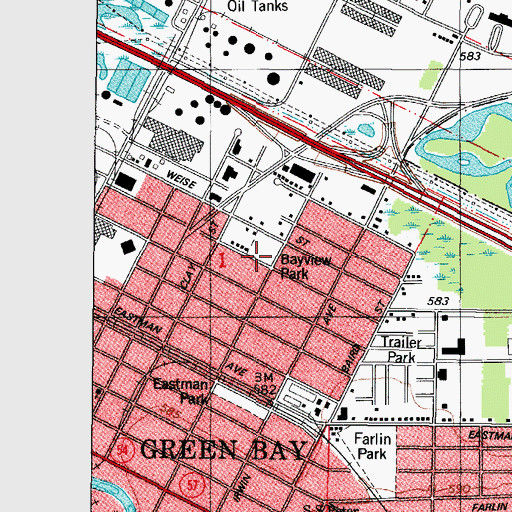Click the Farlin Park label
512x512 pixels.
(372, 446)
